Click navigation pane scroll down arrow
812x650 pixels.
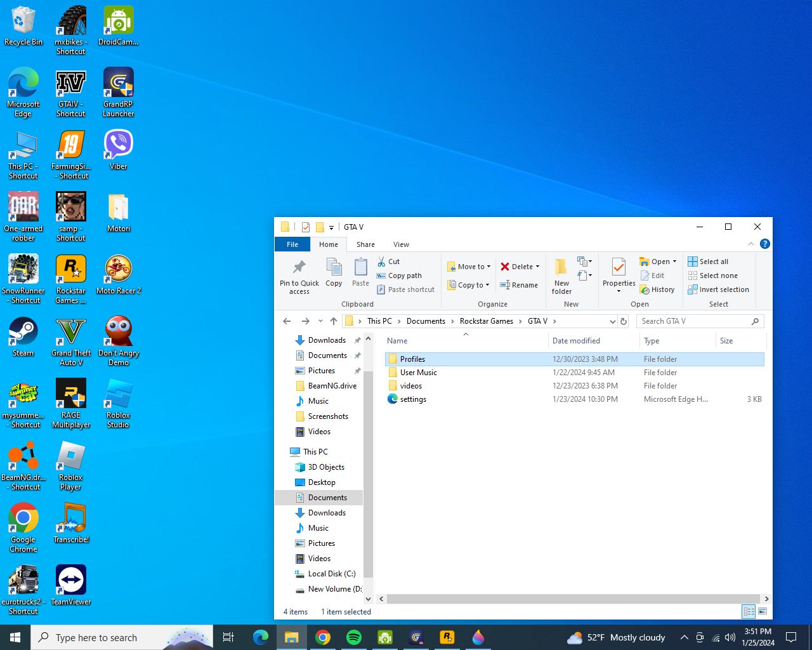pyautogui.click(x=368, y=599)
